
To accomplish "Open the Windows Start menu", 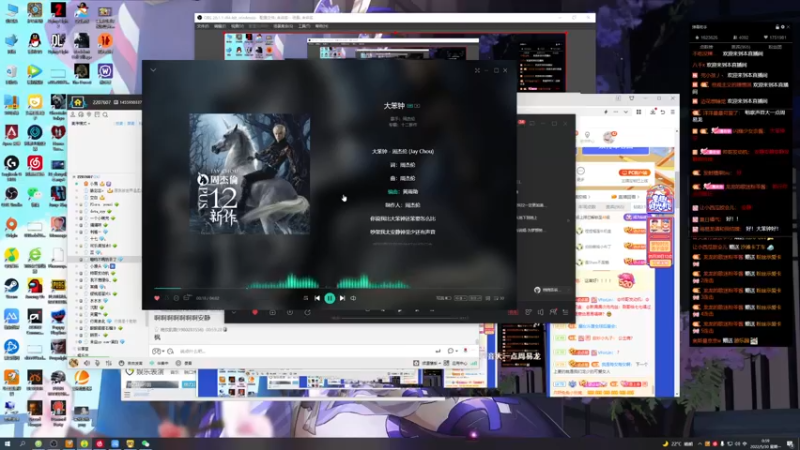I will (x=7, y=443).
